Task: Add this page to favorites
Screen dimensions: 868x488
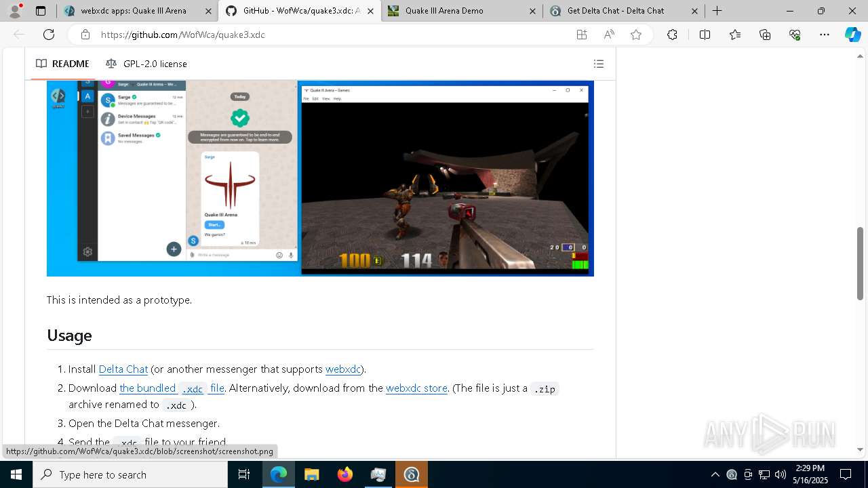Action: (x=636, y=35)
